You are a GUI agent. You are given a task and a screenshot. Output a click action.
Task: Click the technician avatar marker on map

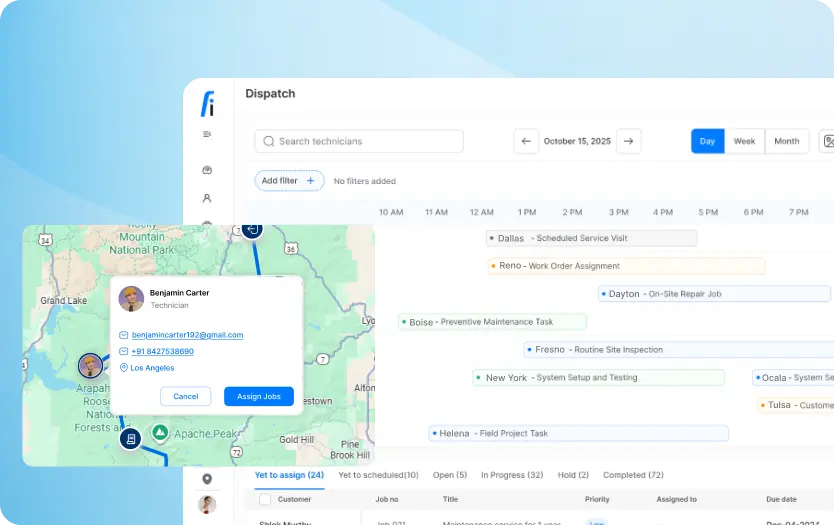90,365
